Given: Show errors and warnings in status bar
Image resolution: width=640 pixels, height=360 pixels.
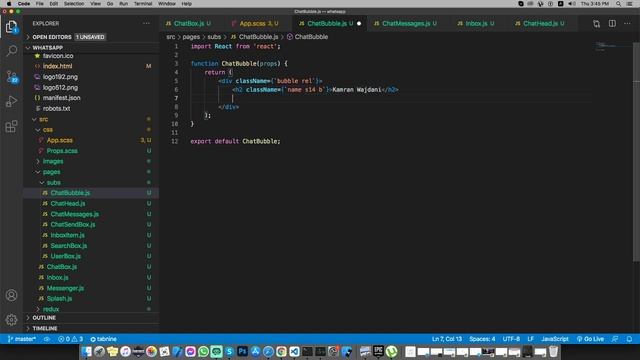Looking at the screenshot, I should coord(71,339).
